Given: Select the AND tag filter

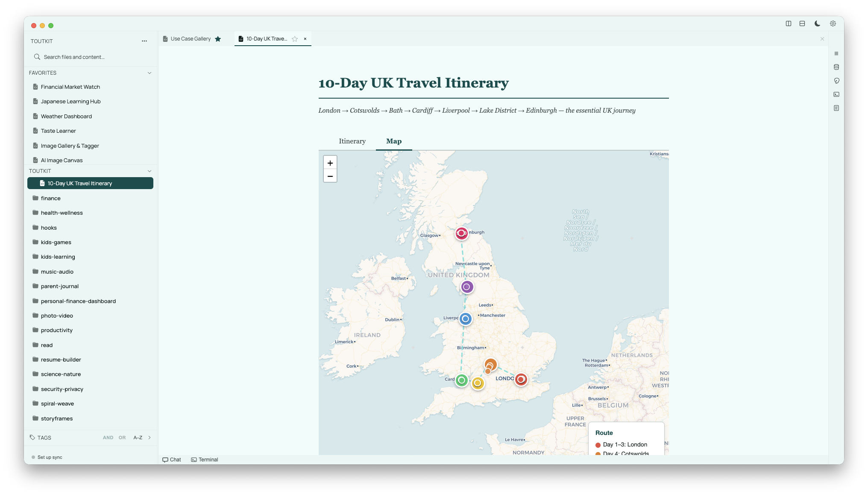Looking at the screenshot, I should 108,438.
